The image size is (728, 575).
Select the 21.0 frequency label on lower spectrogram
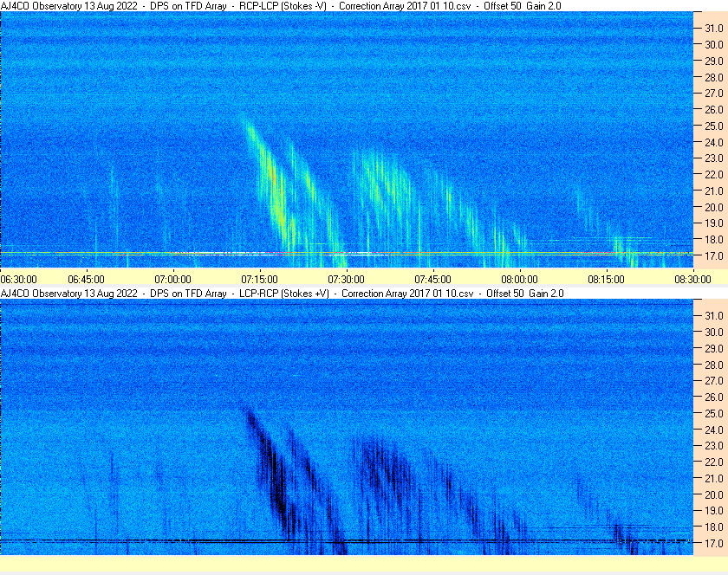(x=714, y=478)
